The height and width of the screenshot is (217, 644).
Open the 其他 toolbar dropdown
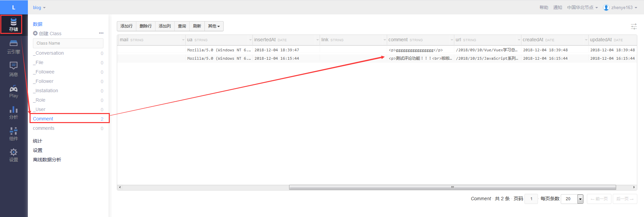[214, 26]
